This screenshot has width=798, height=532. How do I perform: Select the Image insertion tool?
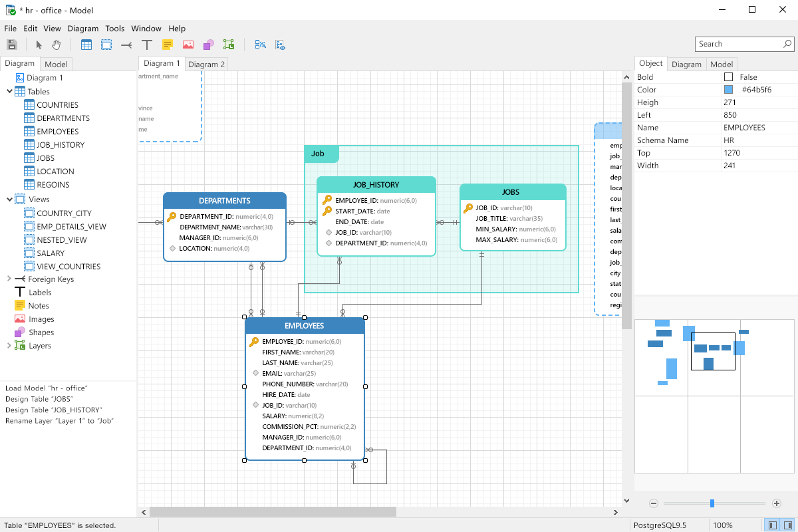(188, 45)
